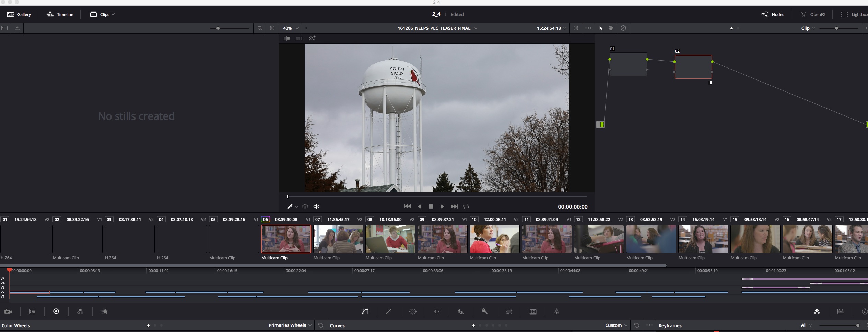Open the Tracker palette icon
This screenshot has height=332, width=868.
point(437,311)
